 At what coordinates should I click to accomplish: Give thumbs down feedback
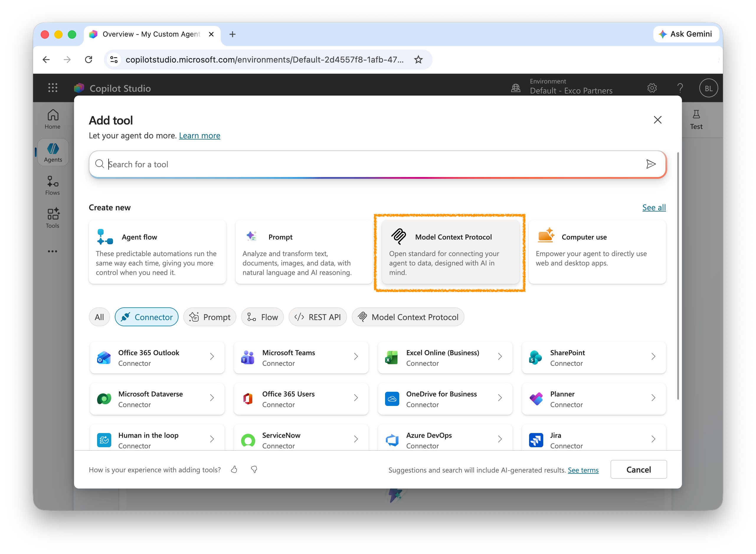tap(254, 470)
